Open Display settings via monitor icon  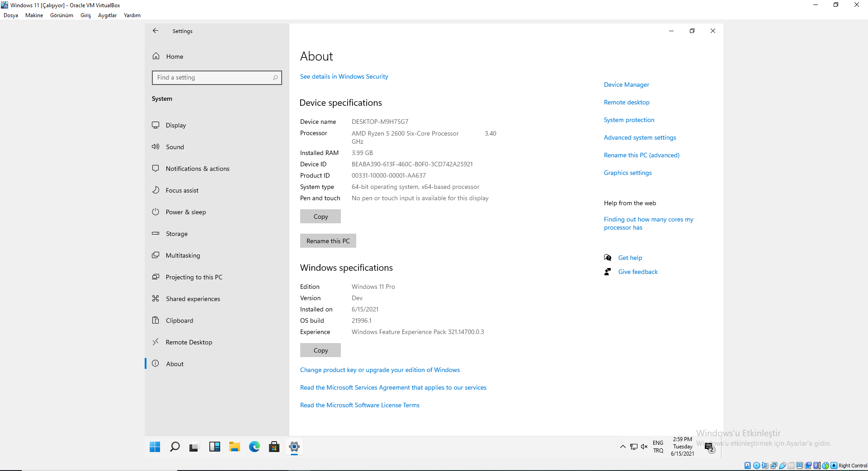click(x=156, y=125)
